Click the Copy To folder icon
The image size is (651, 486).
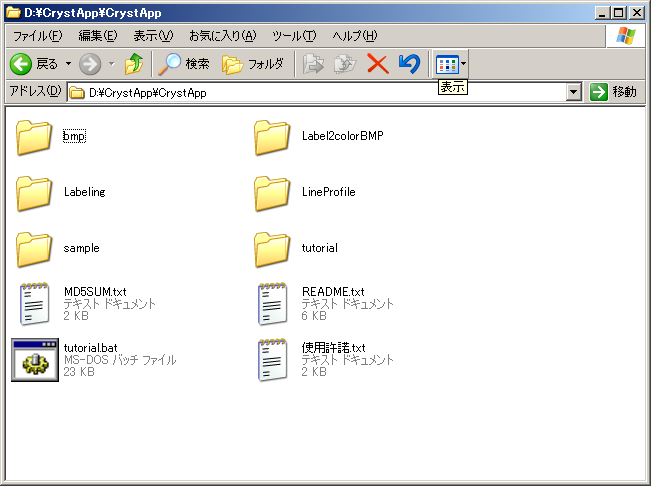[345, 64]
